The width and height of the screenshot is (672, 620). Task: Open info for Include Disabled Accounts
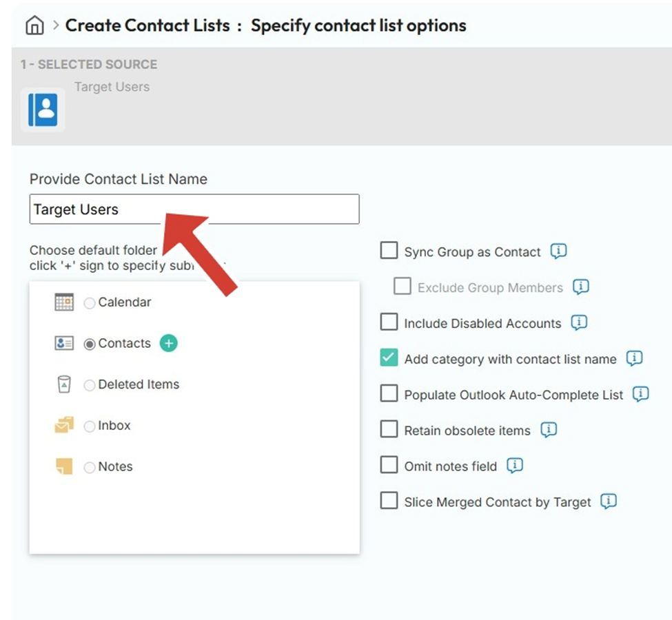coord(578,322)
